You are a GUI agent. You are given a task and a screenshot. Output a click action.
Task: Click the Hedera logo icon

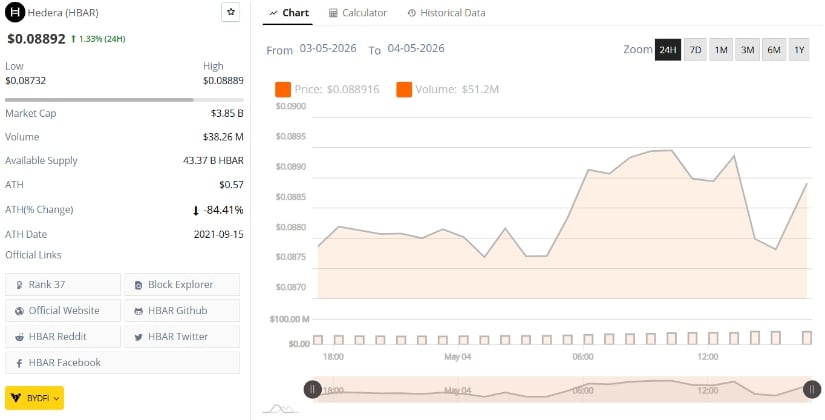pos(15,12)
